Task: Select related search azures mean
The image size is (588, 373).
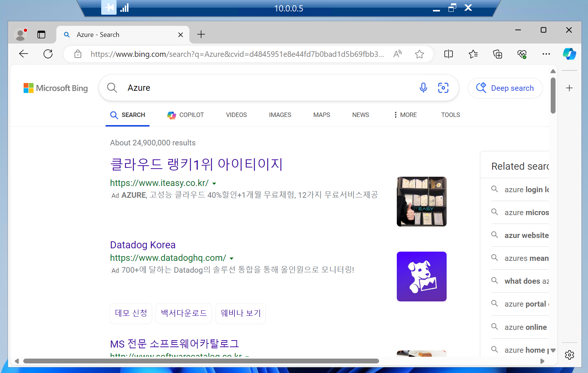Action: click(x=527, y=258)
